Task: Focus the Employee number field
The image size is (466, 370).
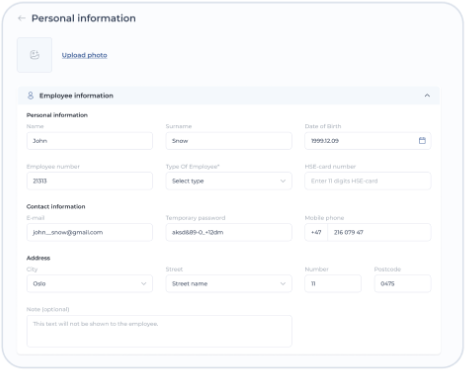Action: click(90, 181)
